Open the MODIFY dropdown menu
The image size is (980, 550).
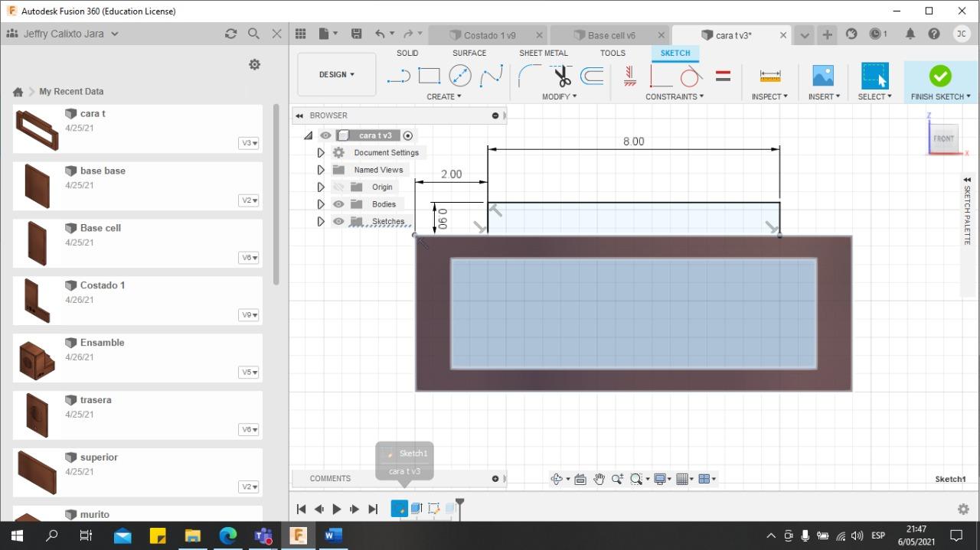tap(560, 96)
